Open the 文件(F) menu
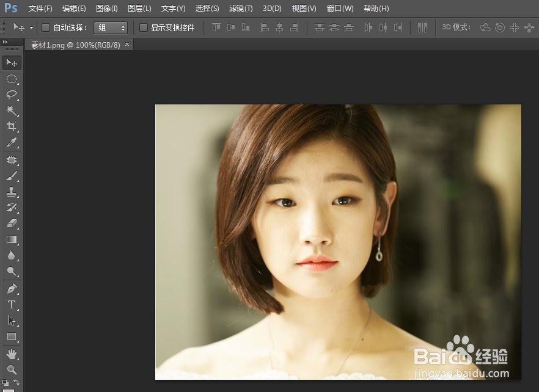The height and width of the screenshot is (392, 539). click(x=40, y=9)
